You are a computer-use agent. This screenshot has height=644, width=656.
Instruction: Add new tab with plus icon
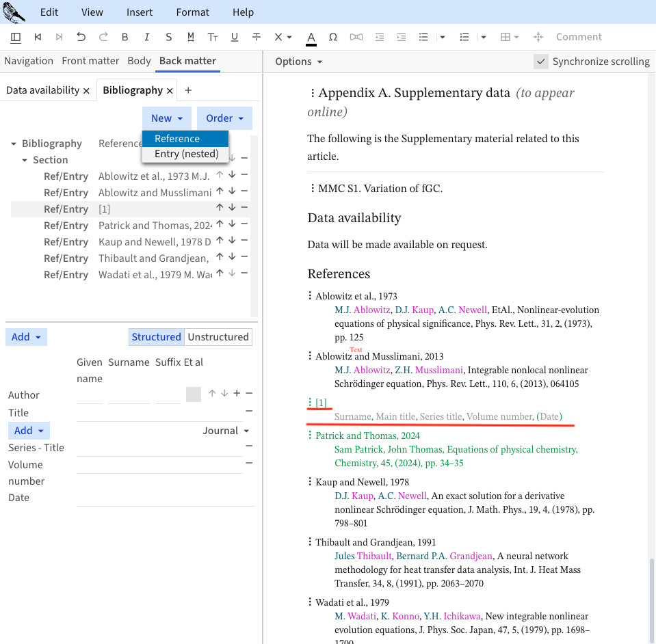tap(188, 90)
